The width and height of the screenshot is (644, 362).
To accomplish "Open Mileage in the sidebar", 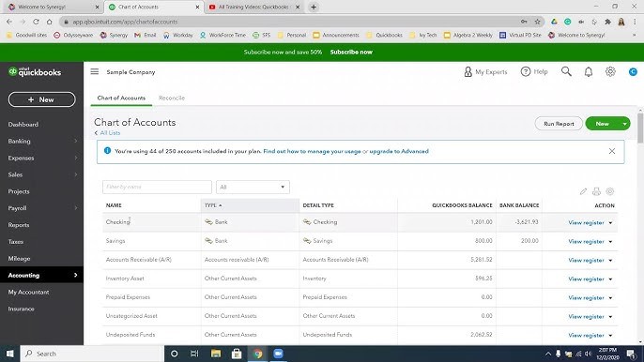I will click(x=19, y=259).
